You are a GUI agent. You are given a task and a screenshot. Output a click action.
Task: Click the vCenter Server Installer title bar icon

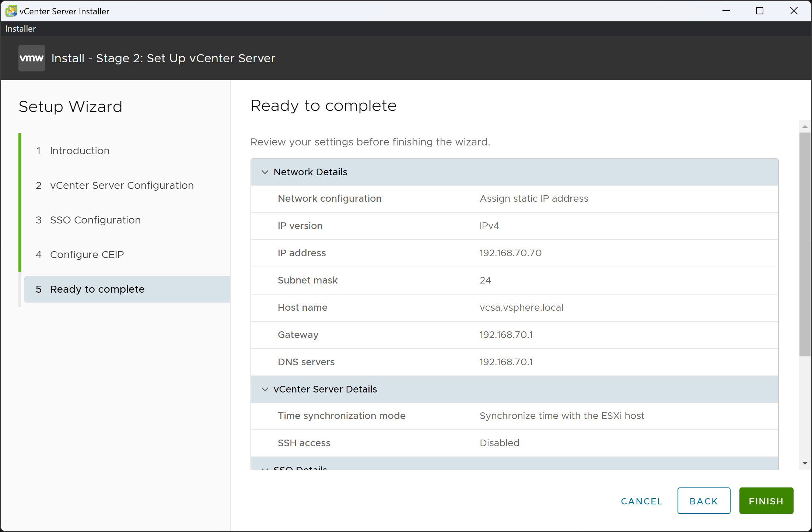click(x=11, y=11)
